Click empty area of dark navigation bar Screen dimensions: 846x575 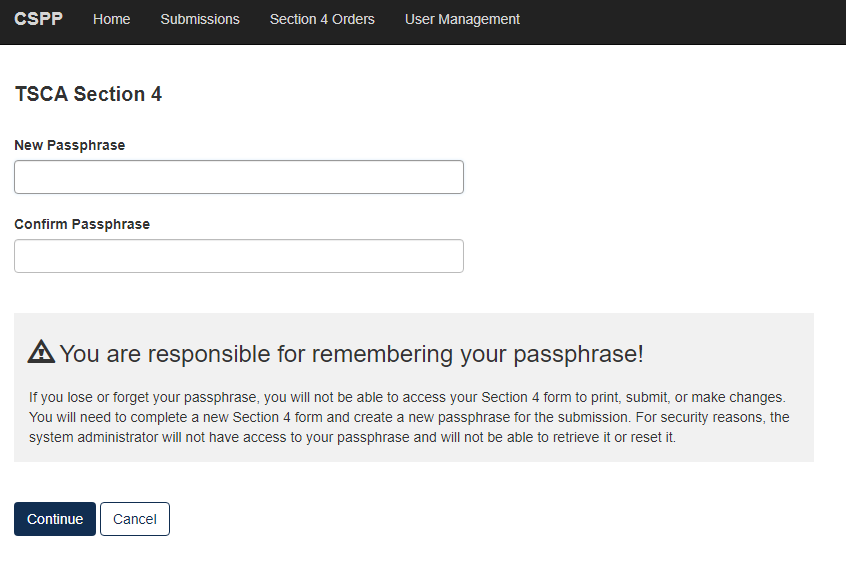(x=680, y=20)
